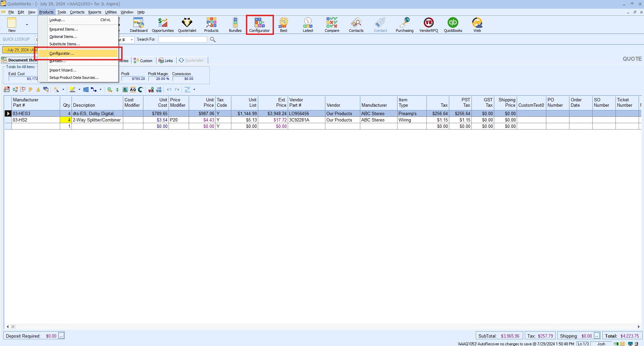The width and height of the screenshot is (644, 346).
Task: Switch to the Custom tab
Action: pyautogui.click(x=143, y=61)
